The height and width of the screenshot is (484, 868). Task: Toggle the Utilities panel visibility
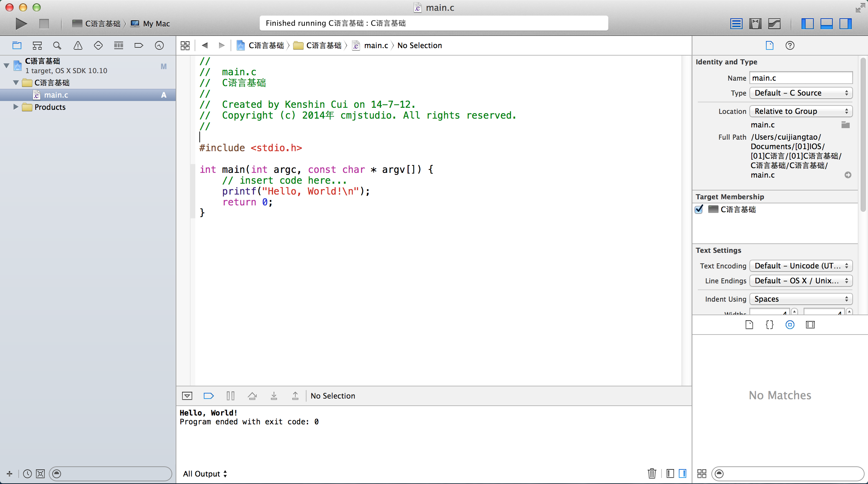845,24
